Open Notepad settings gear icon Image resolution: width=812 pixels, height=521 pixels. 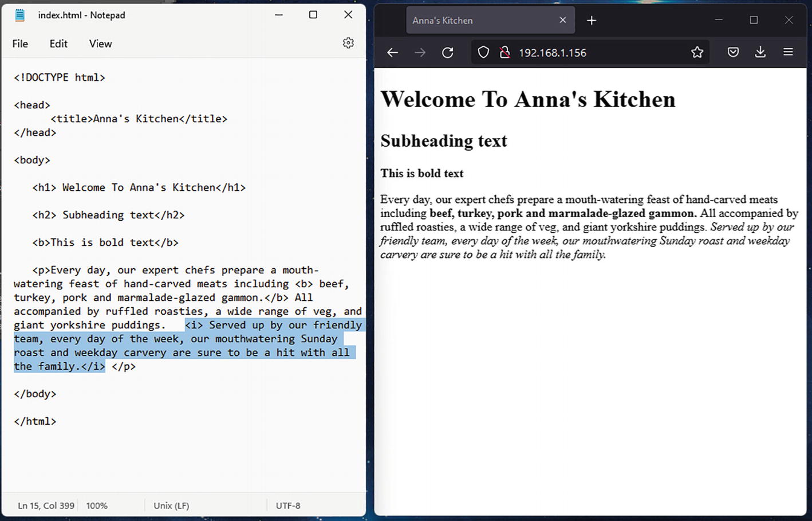(348, 43)
